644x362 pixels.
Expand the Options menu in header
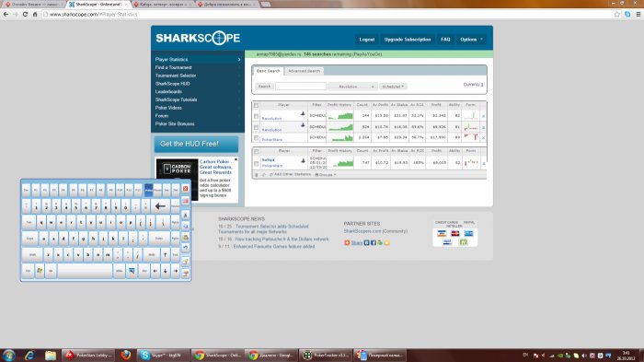tap(471, 40)
